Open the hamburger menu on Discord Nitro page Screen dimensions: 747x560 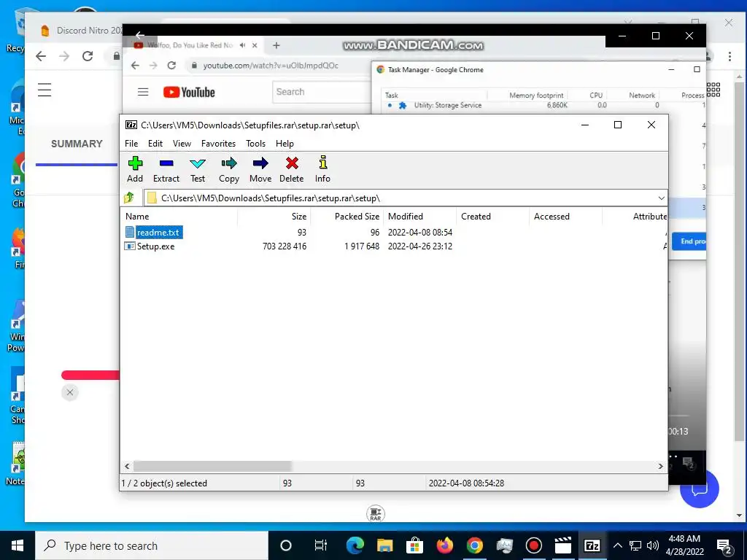pyautogui.click(x=44, y=90)
